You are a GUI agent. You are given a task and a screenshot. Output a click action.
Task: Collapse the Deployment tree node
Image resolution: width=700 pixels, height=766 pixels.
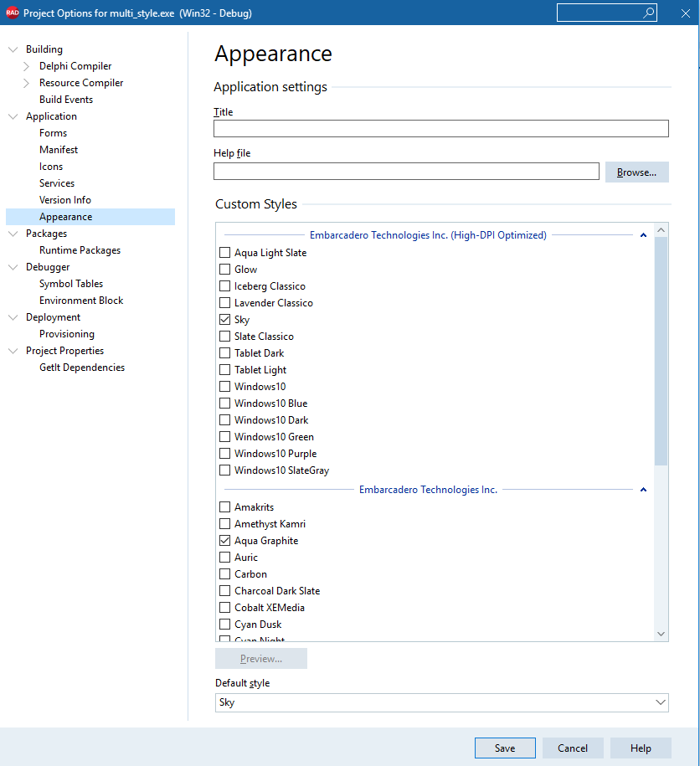pyautogui.click(x=13, y=317)
